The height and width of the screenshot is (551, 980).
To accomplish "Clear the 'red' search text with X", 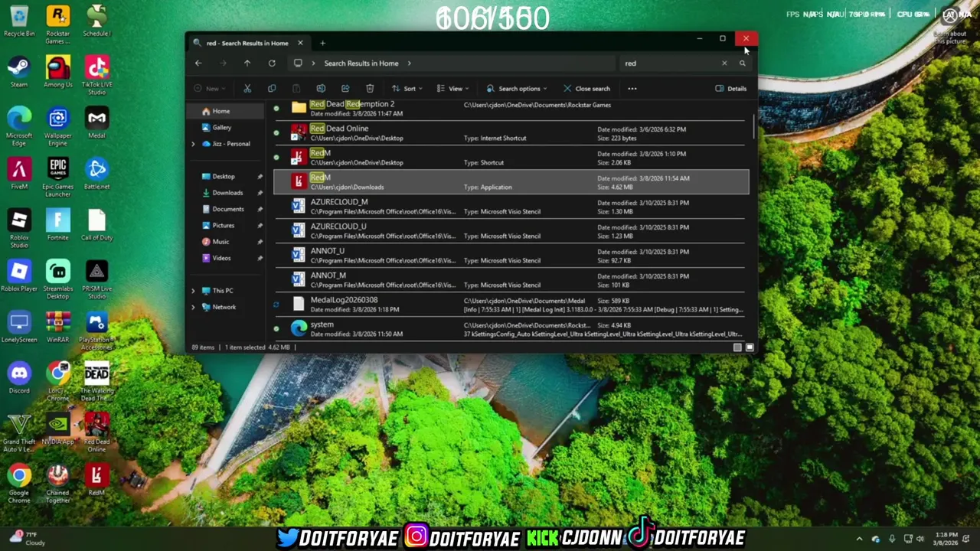I will [724, 64].
